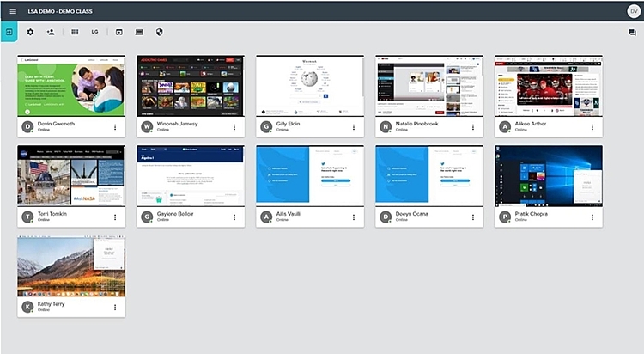Open class settings gear
644x354 pixels.
pyautogui.click(x=30, y=32)
